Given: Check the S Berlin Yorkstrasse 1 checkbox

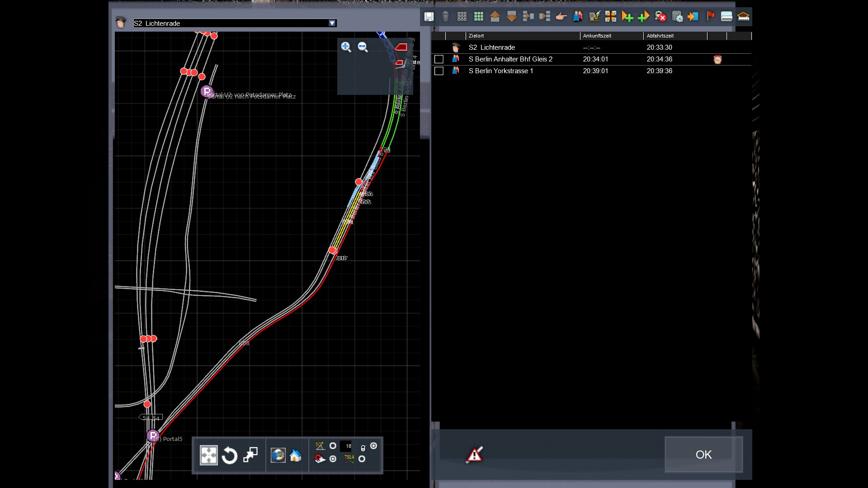Looking at the screenshot, I should coord(439,71).
